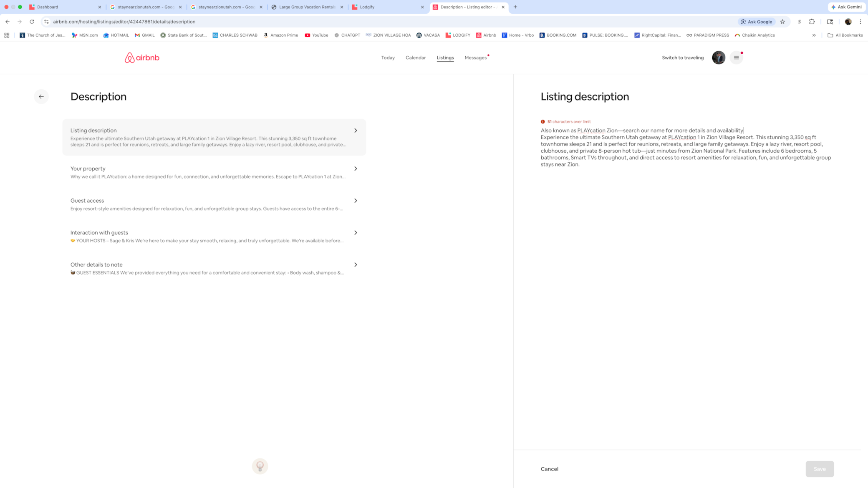Open the Messages tab
868x488 pixels.
(476, 58)
